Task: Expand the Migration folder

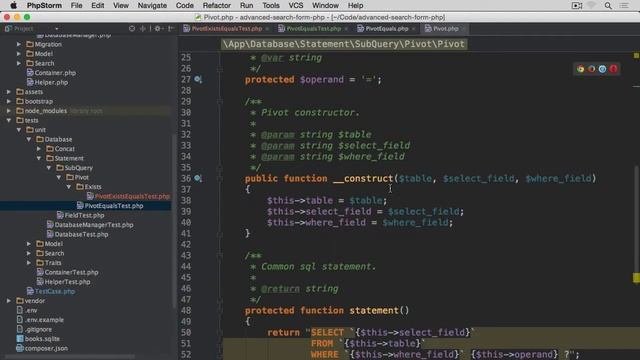Action: (x=19, y=44)
